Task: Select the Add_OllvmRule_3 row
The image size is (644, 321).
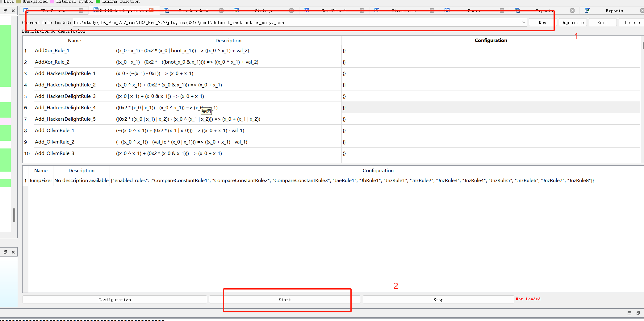Action: click(331, 153)
